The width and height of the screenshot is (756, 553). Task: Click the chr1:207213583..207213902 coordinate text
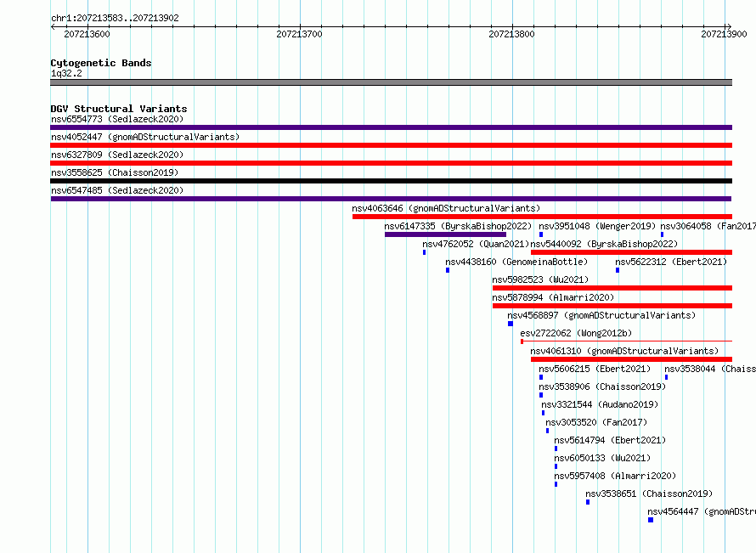[115, 18]
